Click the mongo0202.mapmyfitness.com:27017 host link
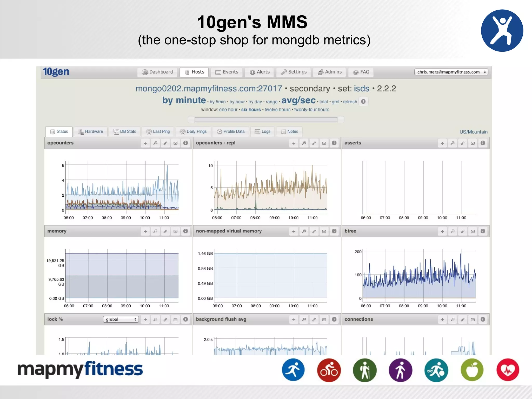The height and width of the screenshot is (399, 532). (209, 89)
